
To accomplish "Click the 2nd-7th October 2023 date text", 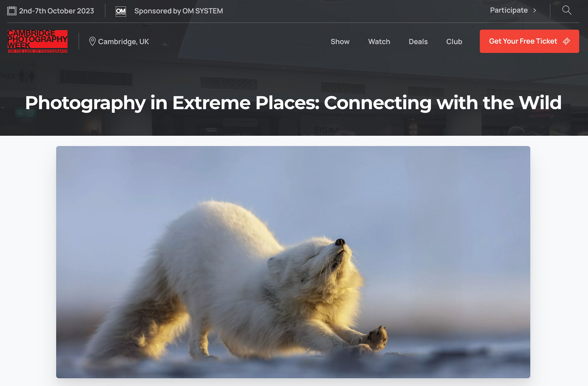I will click(x=56, y=11).
